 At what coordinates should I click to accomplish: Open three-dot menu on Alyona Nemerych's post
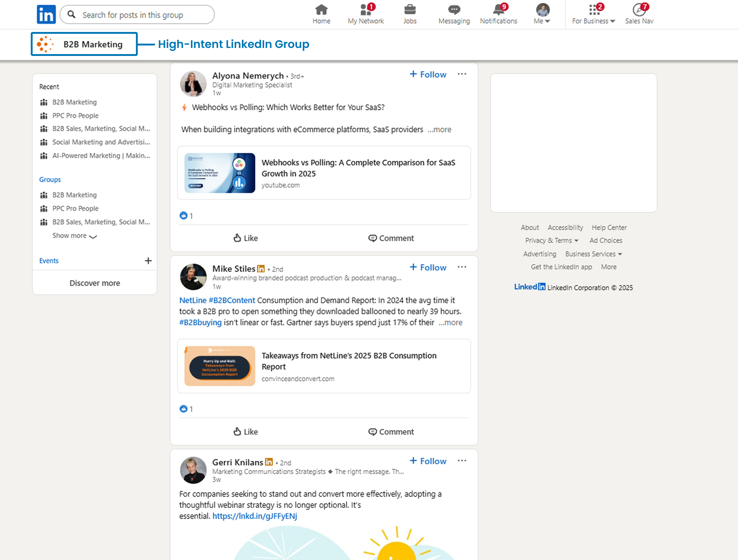(x=462, y=74)
